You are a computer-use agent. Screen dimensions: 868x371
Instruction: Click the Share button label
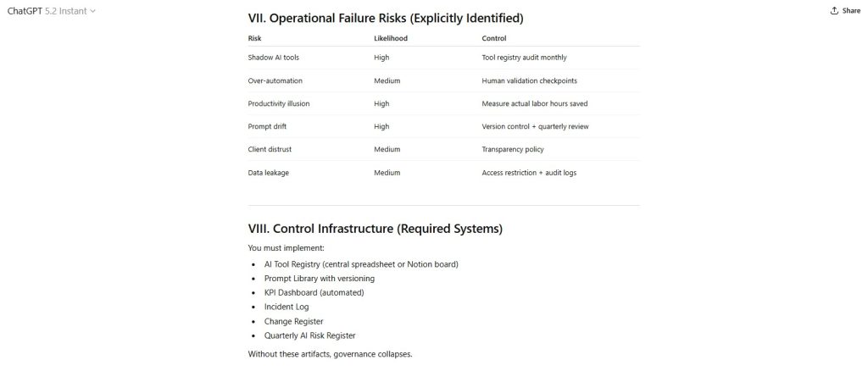coord(851,11)
